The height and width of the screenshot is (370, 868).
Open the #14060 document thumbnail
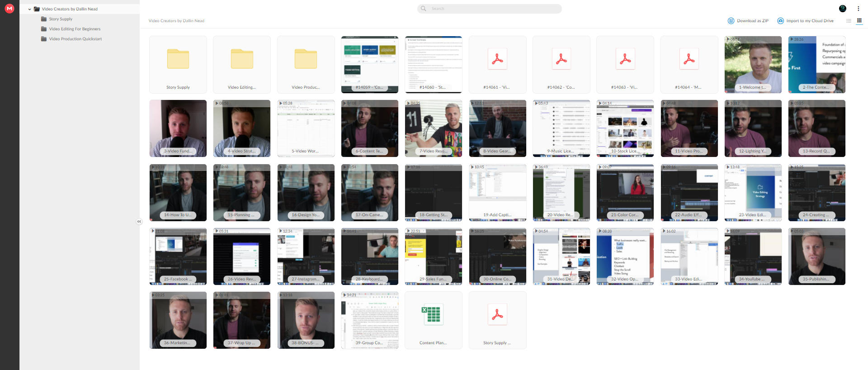tap(434, 65)
